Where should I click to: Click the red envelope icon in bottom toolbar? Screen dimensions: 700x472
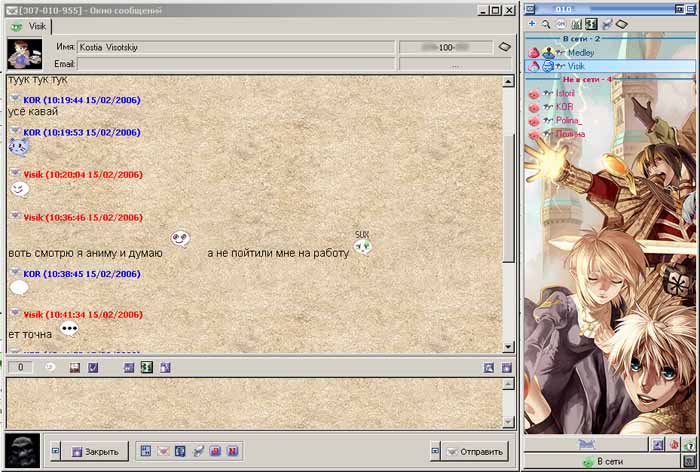tap(162, 451)
